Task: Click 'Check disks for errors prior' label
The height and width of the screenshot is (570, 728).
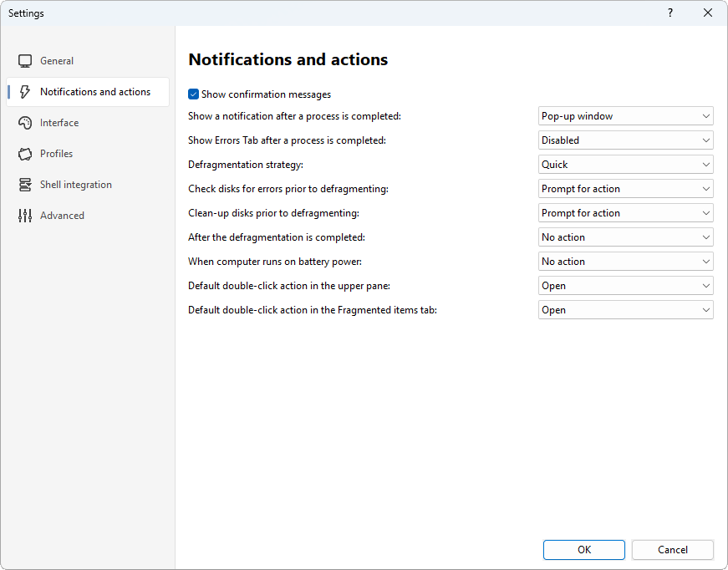Action: tap(288, 189)
